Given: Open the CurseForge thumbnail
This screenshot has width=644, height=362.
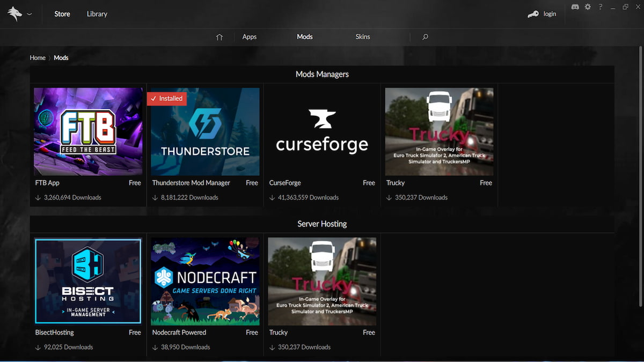Looking at the screenshot, I should 322,131.
